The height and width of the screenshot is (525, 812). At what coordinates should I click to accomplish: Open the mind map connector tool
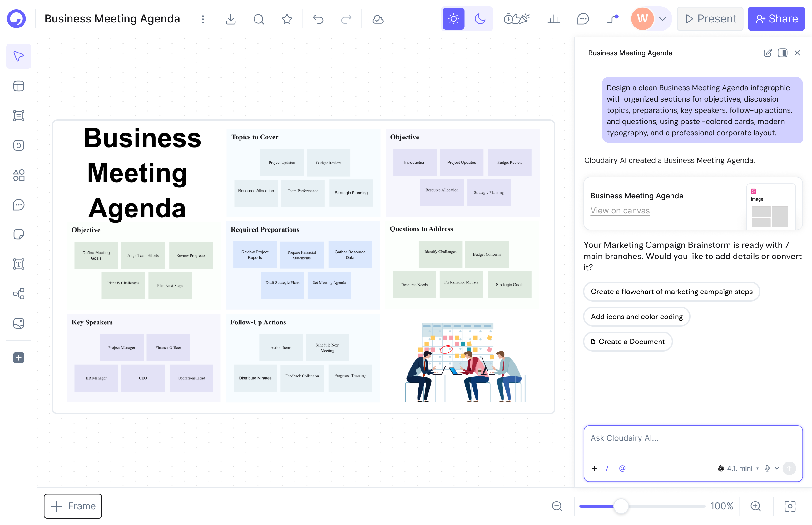pyautogui.click(x=19, y=293)
